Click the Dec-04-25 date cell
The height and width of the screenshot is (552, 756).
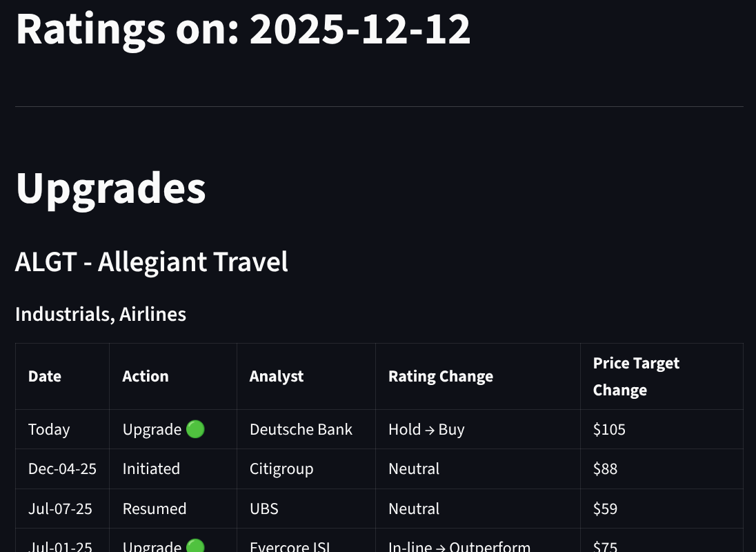tap(62, 469)
